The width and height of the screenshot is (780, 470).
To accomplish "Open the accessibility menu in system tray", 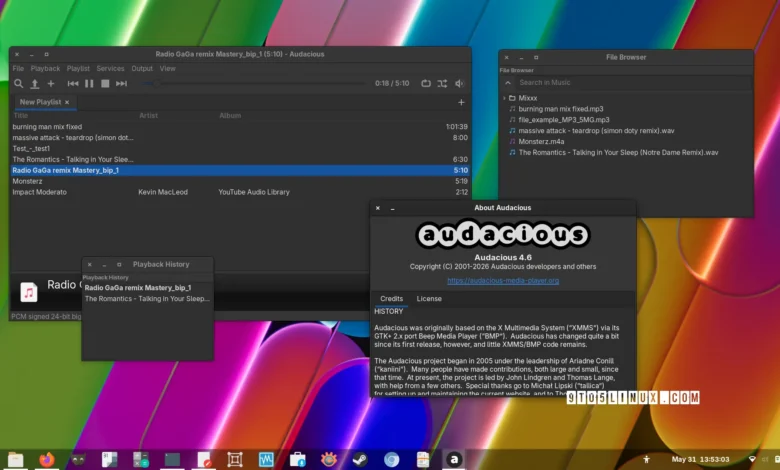I will click(646, 460).
